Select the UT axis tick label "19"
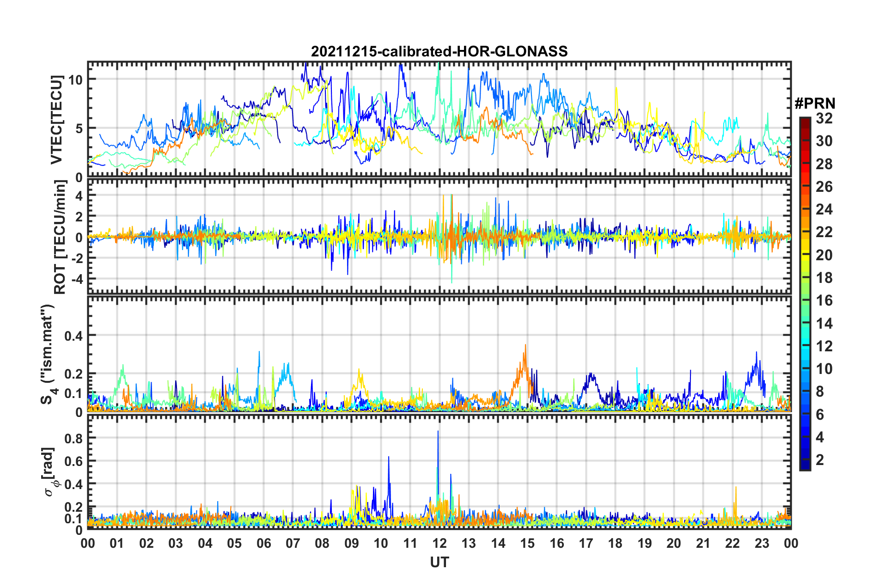879x588 pixels. [x=645, y=543]
